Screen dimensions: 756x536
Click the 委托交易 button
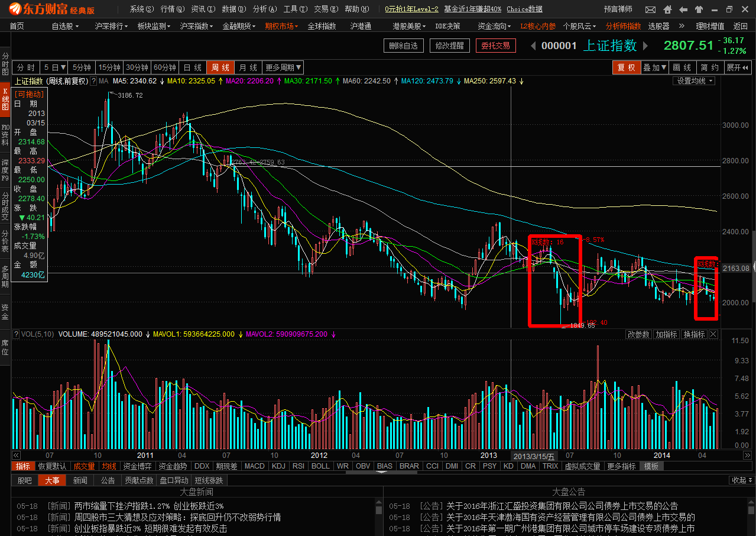[495, 46]
